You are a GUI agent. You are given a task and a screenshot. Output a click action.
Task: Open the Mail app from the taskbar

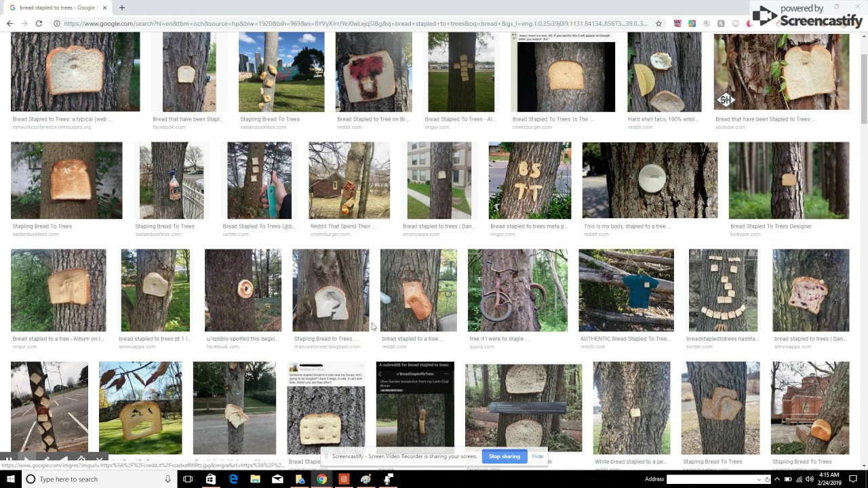pos(277,479)
